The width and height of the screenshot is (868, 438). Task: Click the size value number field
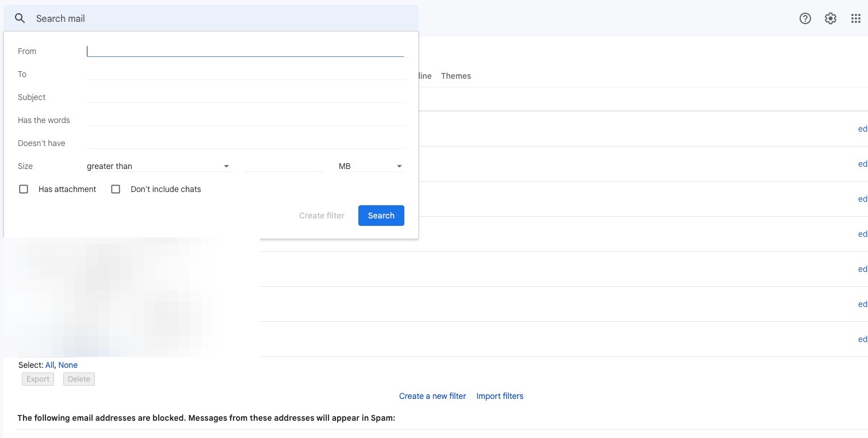(285, 166)
